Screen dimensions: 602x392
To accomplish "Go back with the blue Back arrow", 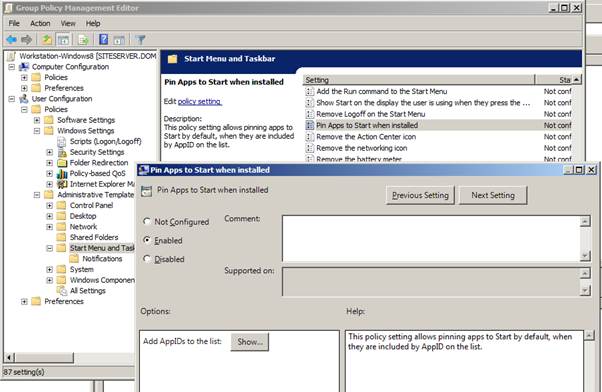I will (12, 39).
